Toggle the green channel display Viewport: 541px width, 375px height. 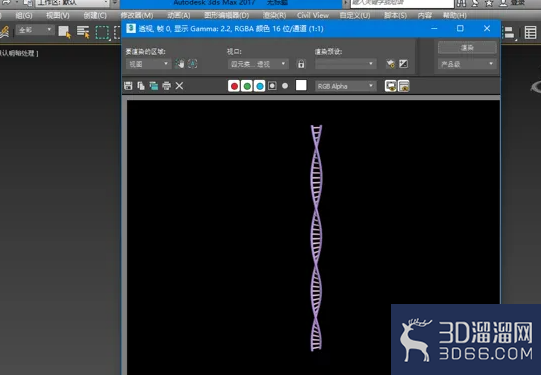[x=247, y=86]
